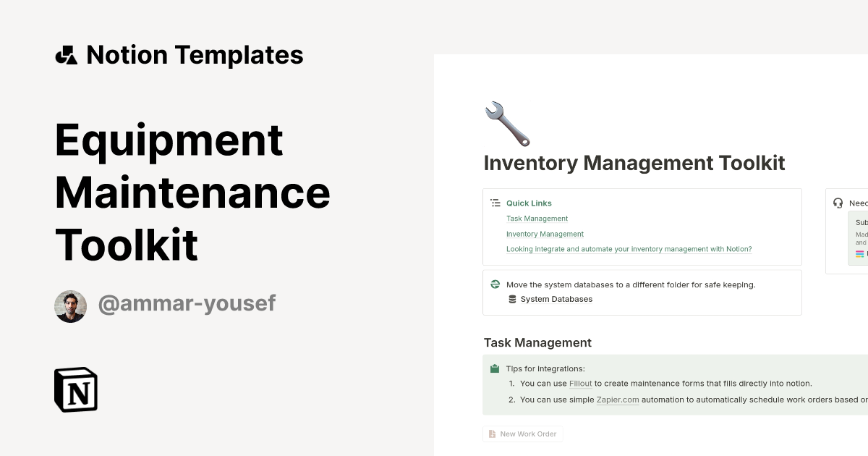Click the inventory automation question link
This screenshot has width=868, height=456.
click(x=629, y=249)
